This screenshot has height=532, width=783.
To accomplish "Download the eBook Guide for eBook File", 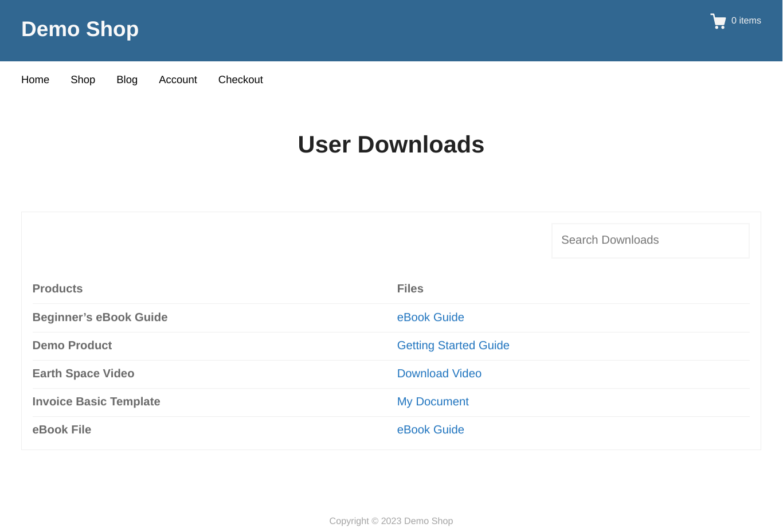I will pyautogui.click(x=430, y=429).
